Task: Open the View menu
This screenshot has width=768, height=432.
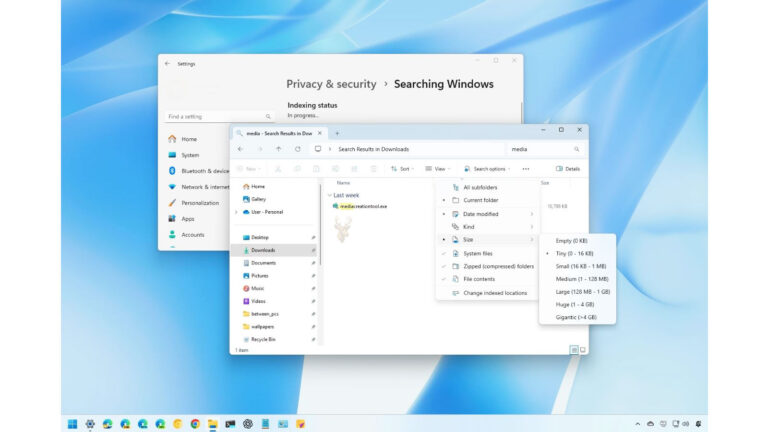Action: [x=437, y=168]
